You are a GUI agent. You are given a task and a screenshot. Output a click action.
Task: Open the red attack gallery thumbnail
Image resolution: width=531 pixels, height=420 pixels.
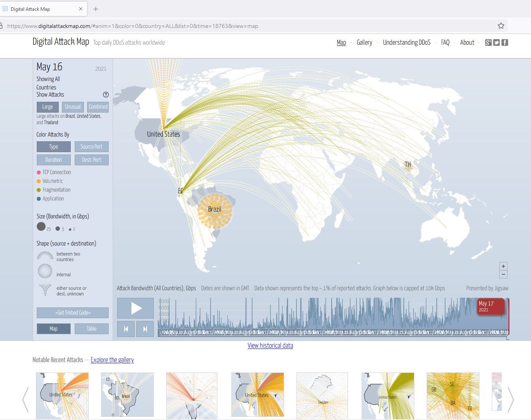pos(192,396)
